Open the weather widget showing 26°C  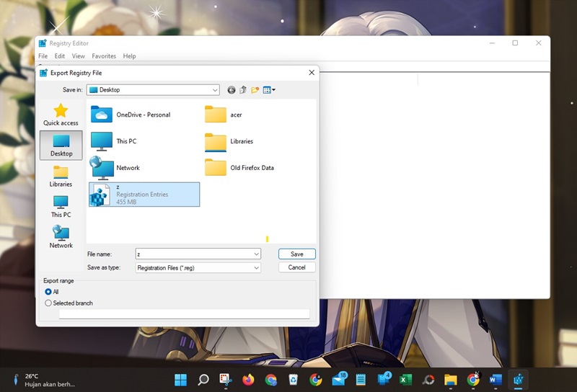click(43, 380)
